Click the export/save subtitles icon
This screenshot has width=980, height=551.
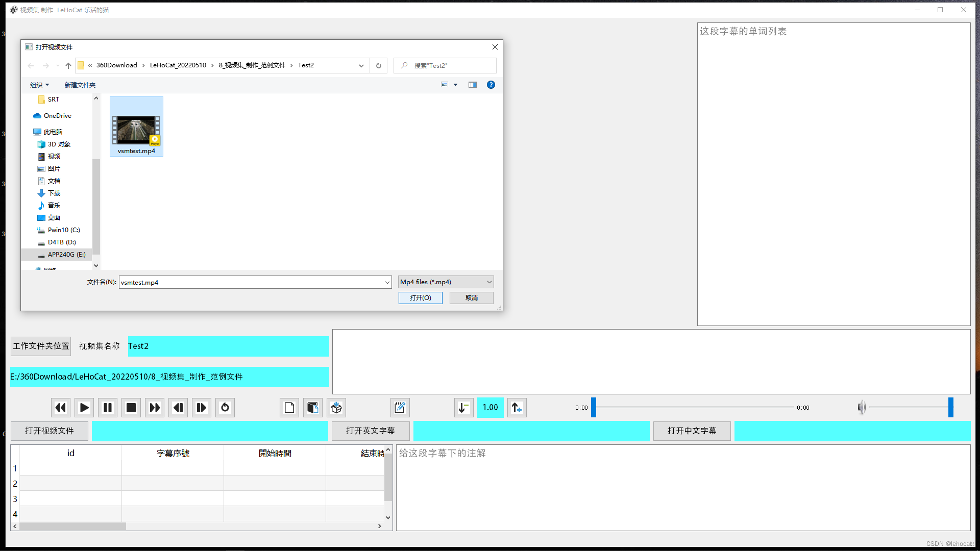(x=336, y=407)
